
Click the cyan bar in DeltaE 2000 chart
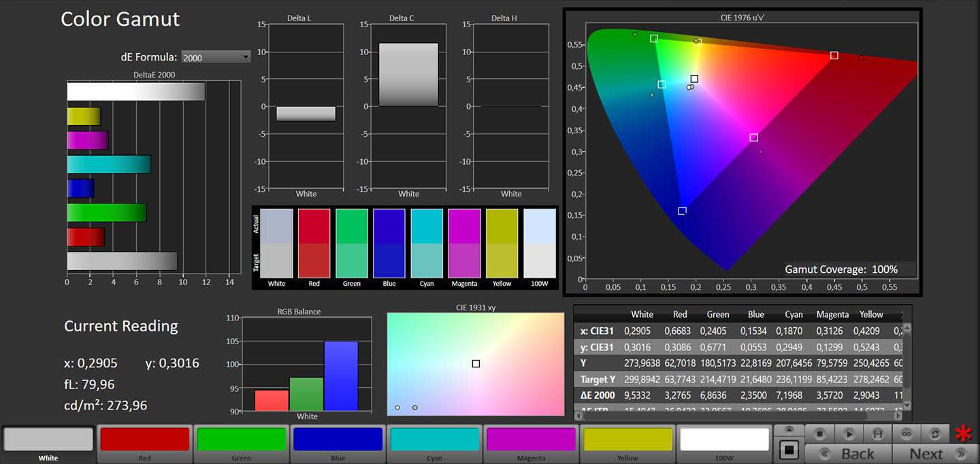[x=109, y=165]
